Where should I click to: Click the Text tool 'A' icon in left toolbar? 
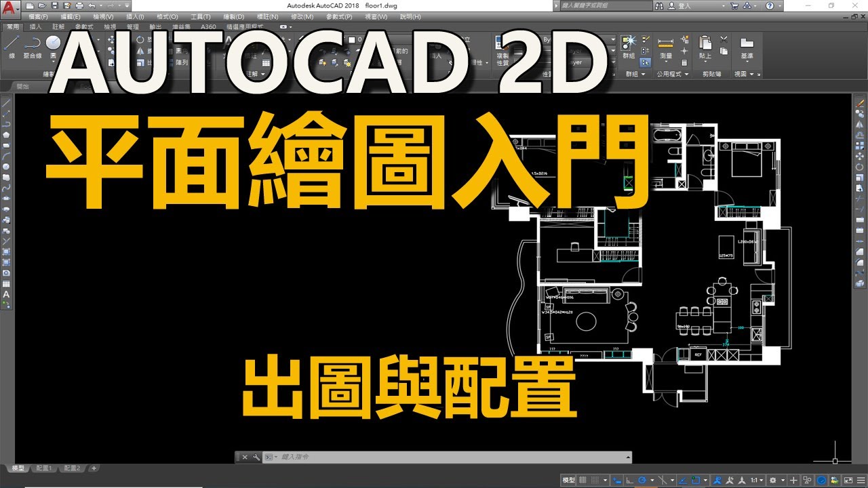[x=6, y=296]
